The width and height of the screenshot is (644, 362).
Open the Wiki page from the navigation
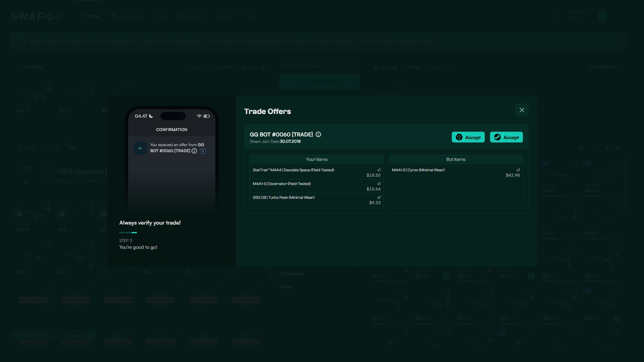coord(161,16)
